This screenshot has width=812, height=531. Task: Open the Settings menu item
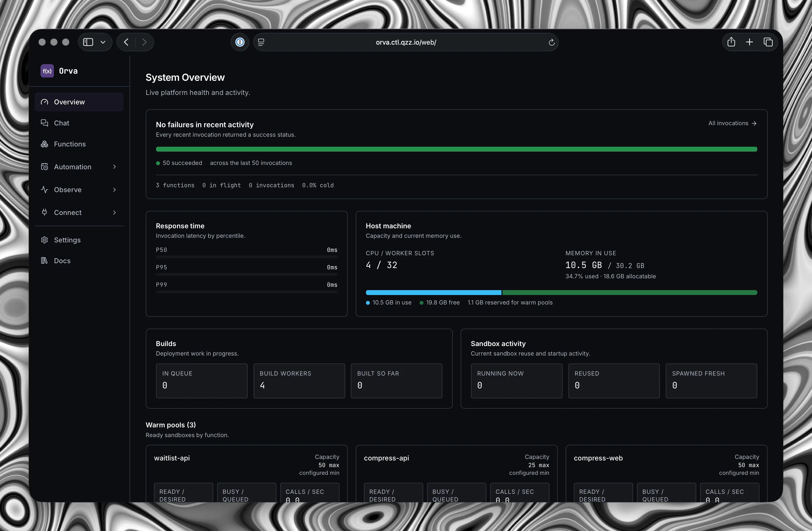point(79,240)
